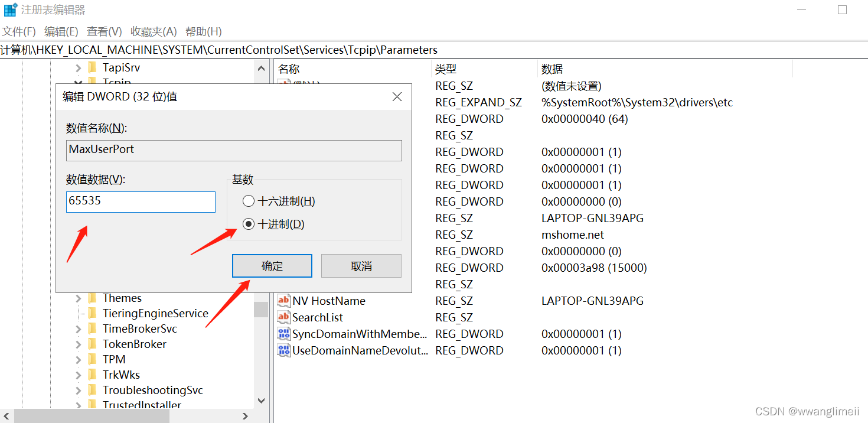
Task: Expand the Themes tree node
Action: [78, 298]
